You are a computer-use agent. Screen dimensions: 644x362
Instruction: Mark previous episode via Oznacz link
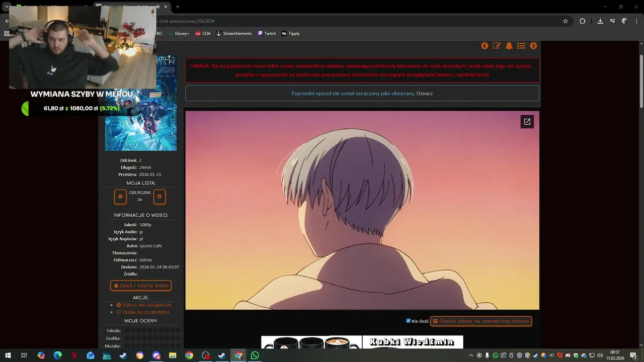(x=425, y=94)
